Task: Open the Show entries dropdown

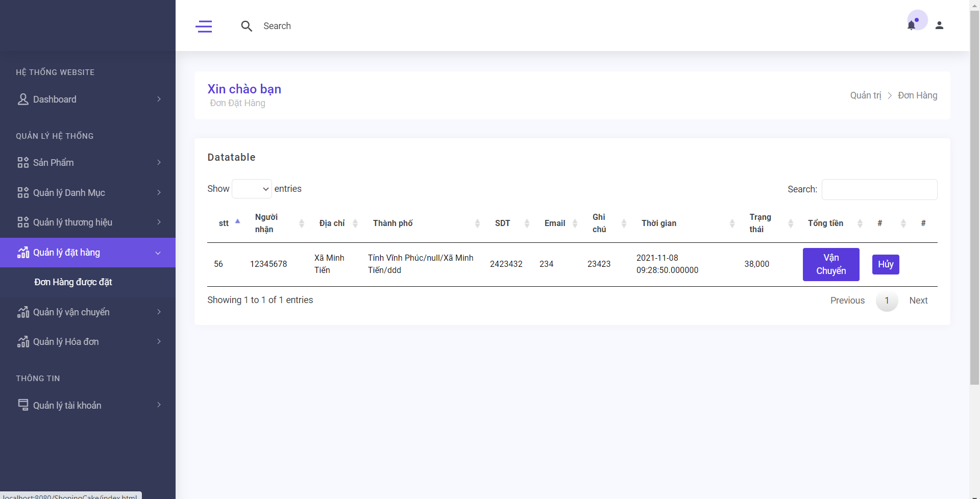Action: (252, 189)
